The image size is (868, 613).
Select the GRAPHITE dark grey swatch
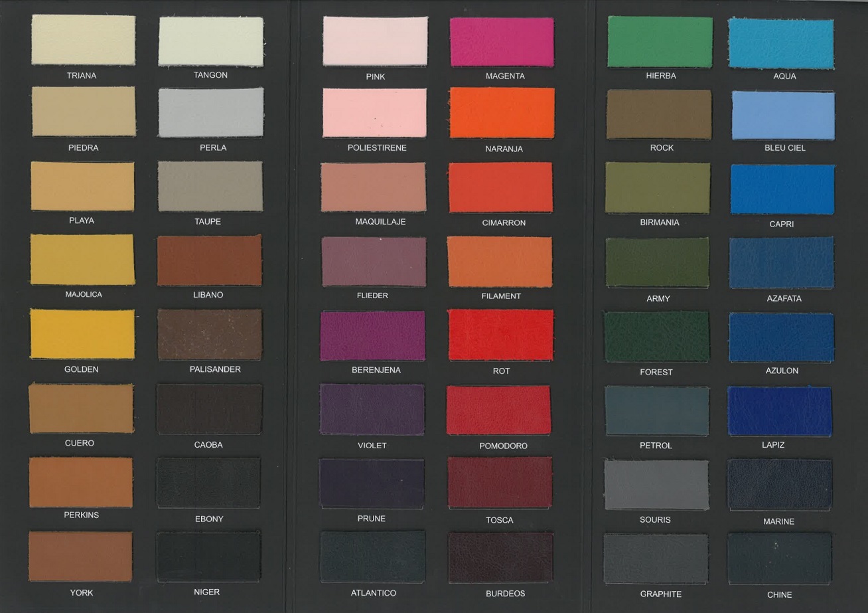coord(656,559)
